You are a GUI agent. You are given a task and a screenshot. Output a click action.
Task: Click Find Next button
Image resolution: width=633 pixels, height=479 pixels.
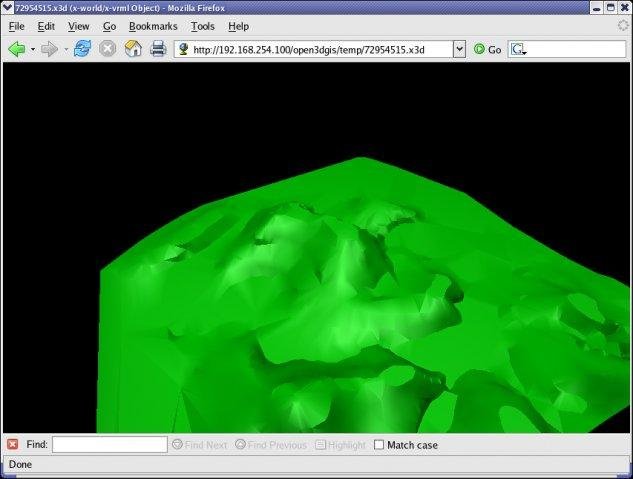[199, 445]
